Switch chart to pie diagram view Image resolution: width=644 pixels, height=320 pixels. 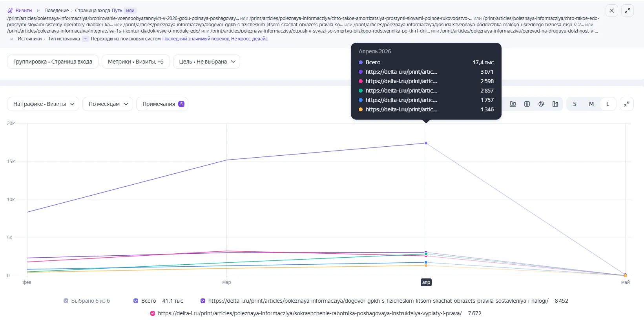pos(541,104)
